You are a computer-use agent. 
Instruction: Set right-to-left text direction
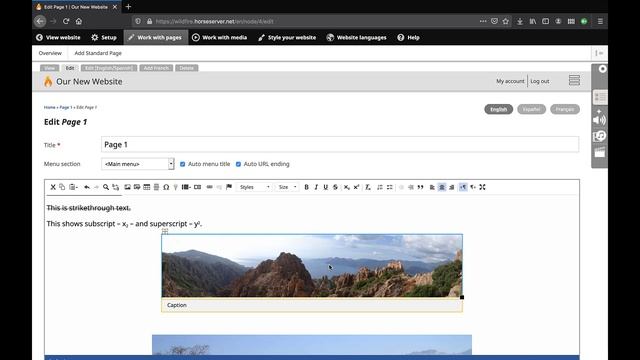pos(473,187)
